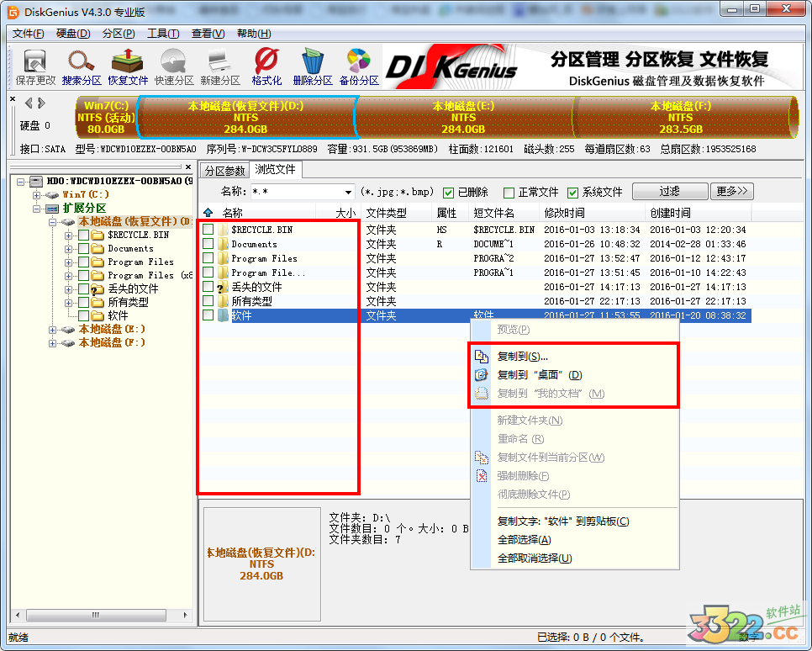Click the 过滤 button
Viewport: 812px width, 651px height.
pyautogui.click(x=670, y=191)
